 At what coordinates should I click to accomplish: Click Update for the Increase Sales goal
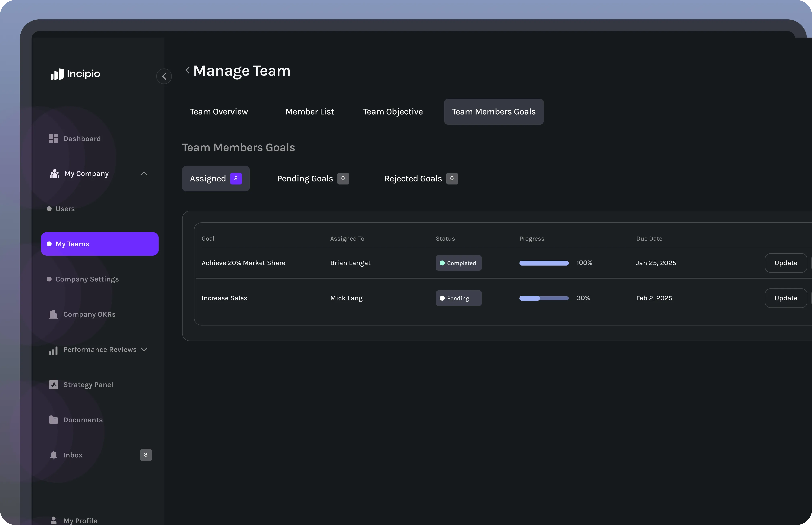(x=785, y=298)
